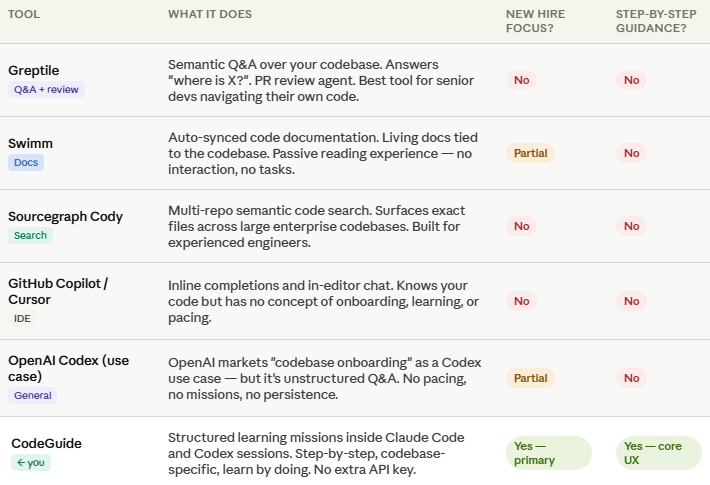Click the 'TOOL' column header
The width and height of the screenshot is (710, 485).
pyautogui.click(x=24, y=14)
